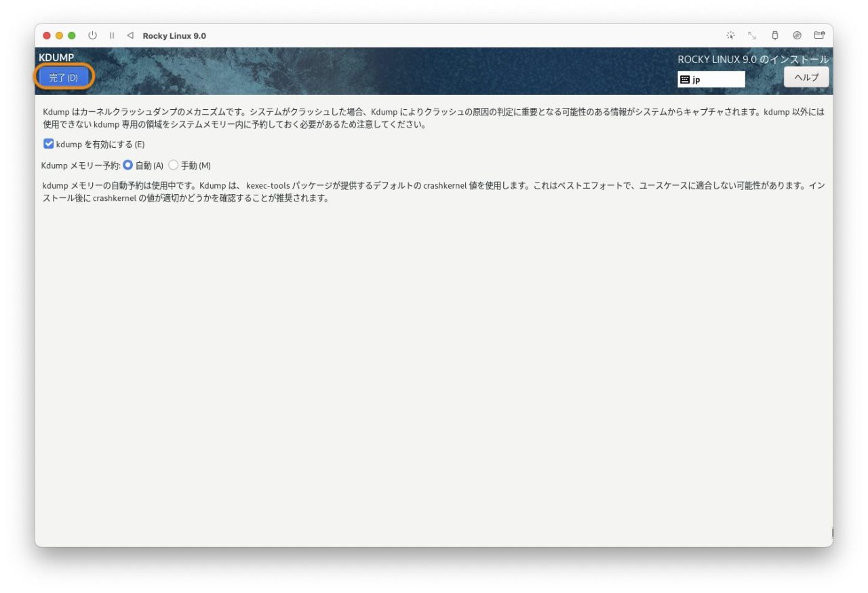Click the resize display arrows icon
The width and height of the screenshot is (868, 593).
[752, 35]
